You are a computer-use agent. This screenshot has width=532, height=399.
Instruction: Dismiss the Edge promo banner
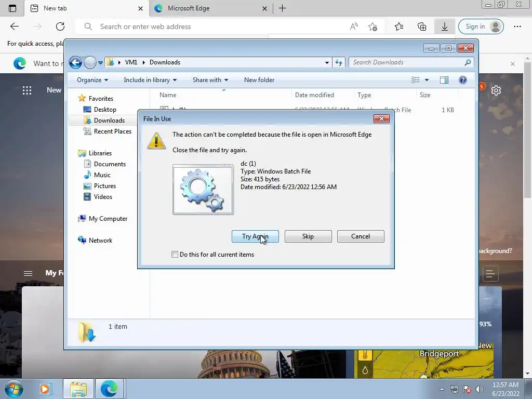pyautogui.click(x=513, y=64)
